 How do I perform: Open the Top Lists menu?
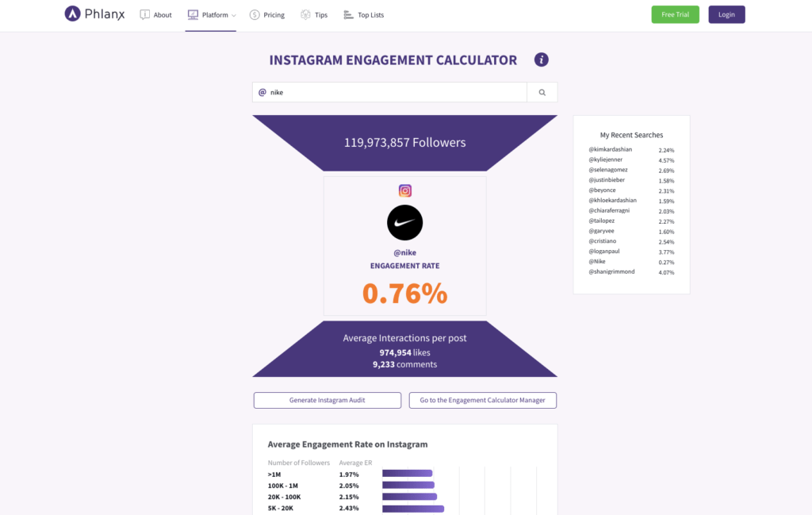[363, 14]
